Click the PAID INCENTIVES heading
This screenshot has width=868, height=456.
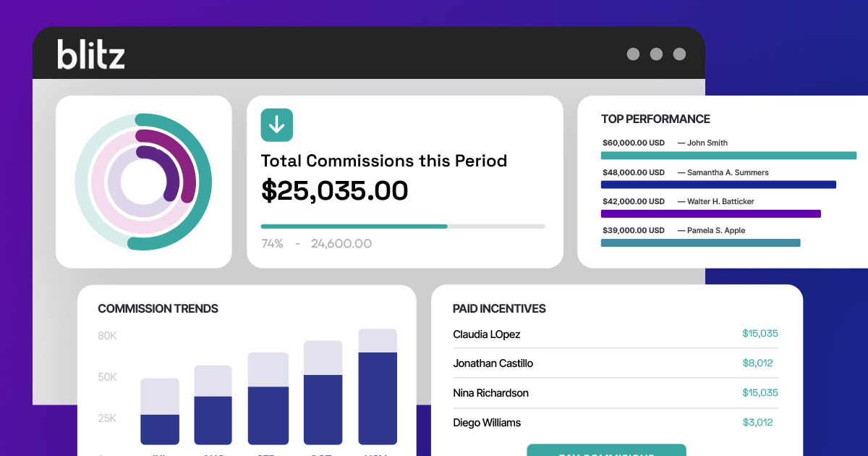coord(499,308)
